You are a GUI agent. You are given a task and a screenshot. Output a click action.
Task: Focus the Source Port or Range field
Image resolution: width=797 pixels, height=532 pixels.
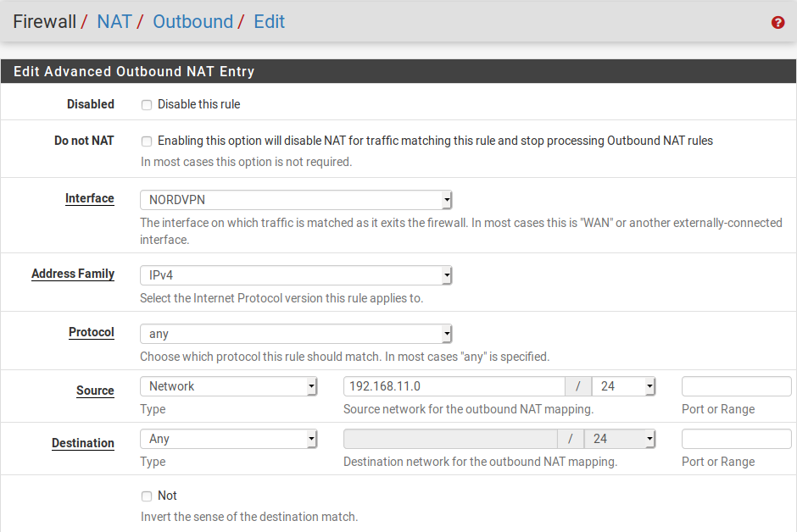coord(736,386)
